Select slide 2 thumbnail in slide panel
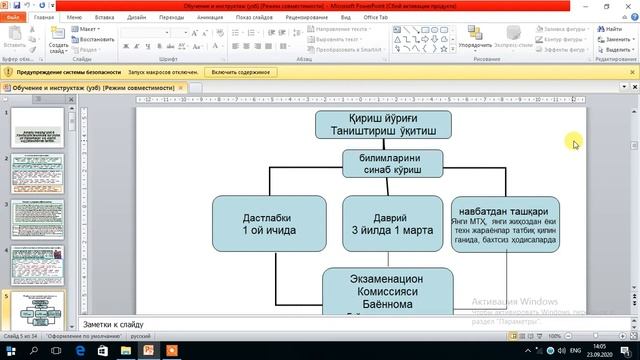The image size is (640, 360). 37,173
